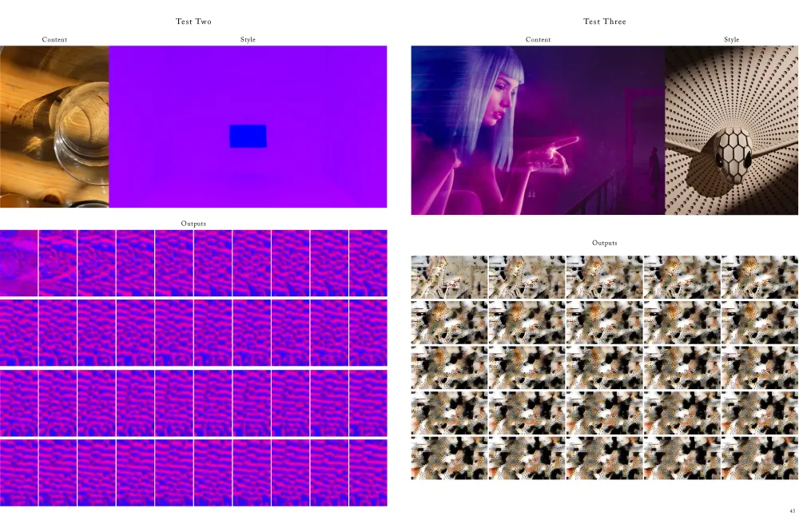The width and height of the screenshot is (799, 532).
Task: Select the second Test Two output thumbnail in top row
Action: click(x=58, y=263)
